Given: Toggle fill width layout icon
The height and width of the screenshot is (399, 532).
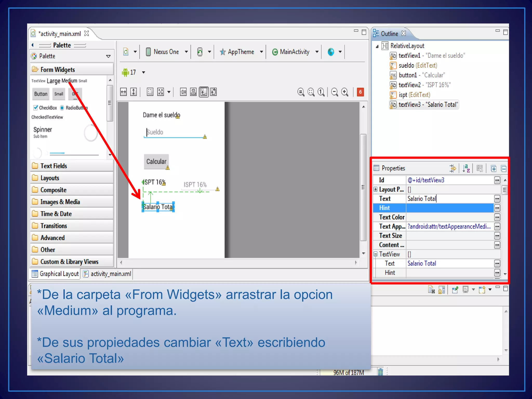Looking at the screenshot, I should coord(123,92).
